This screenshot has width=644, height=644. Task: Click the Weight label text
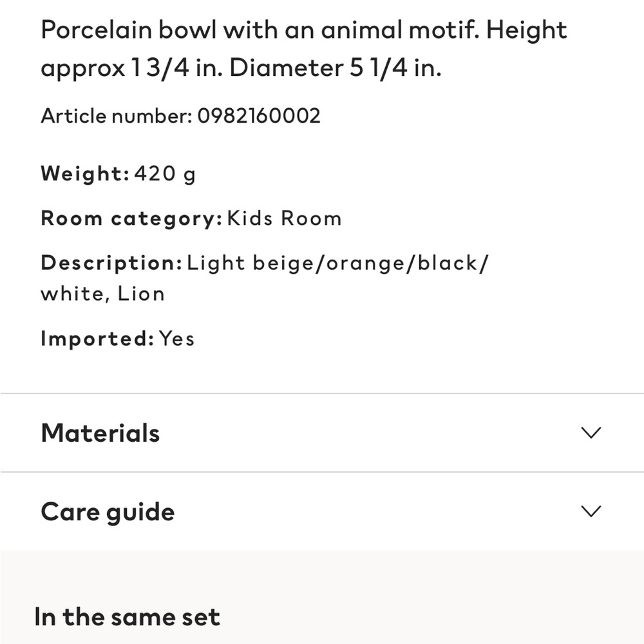tap(86, 174)
